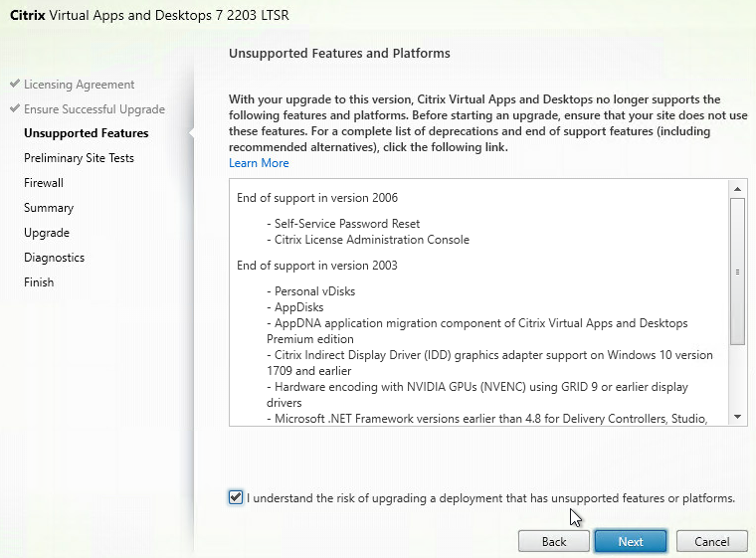Click 'Citrix License Administration Console' entry

click(368, 240)
